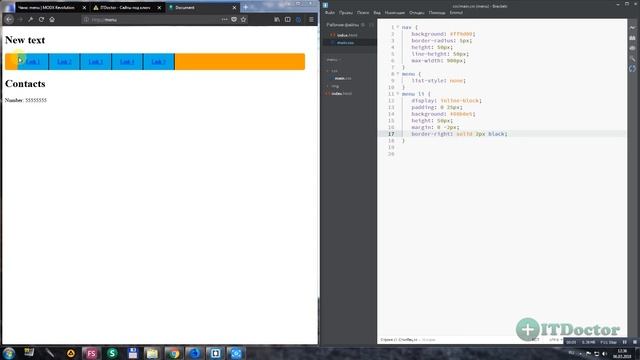The height and width of the screenshot is (360, 640).
Task: Collapse menu rule fold arrow on line 8
Action: (x=398, y=74)
